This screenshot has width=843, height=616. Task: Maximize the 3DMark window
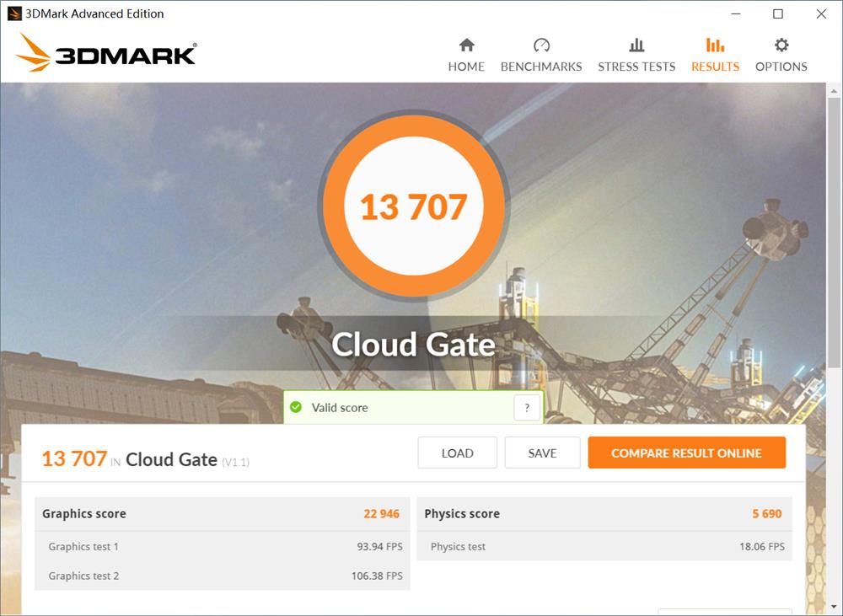pos(778,13)
